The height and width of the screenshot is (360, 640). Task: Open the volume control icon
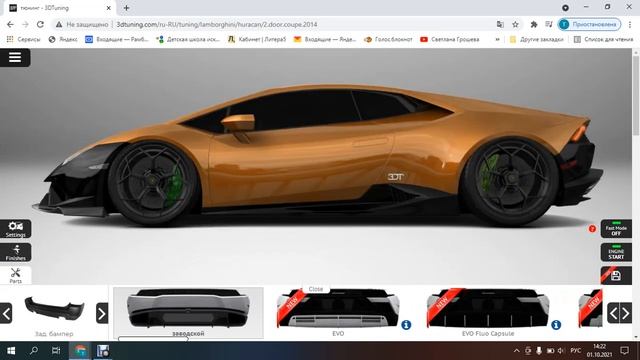coord(561,351)
